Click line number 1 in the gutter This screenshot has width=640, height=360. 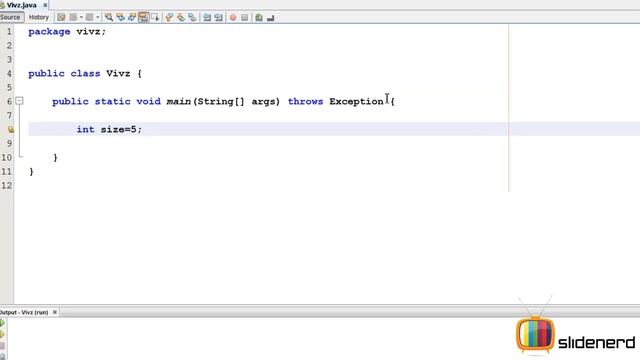point(9,32)
